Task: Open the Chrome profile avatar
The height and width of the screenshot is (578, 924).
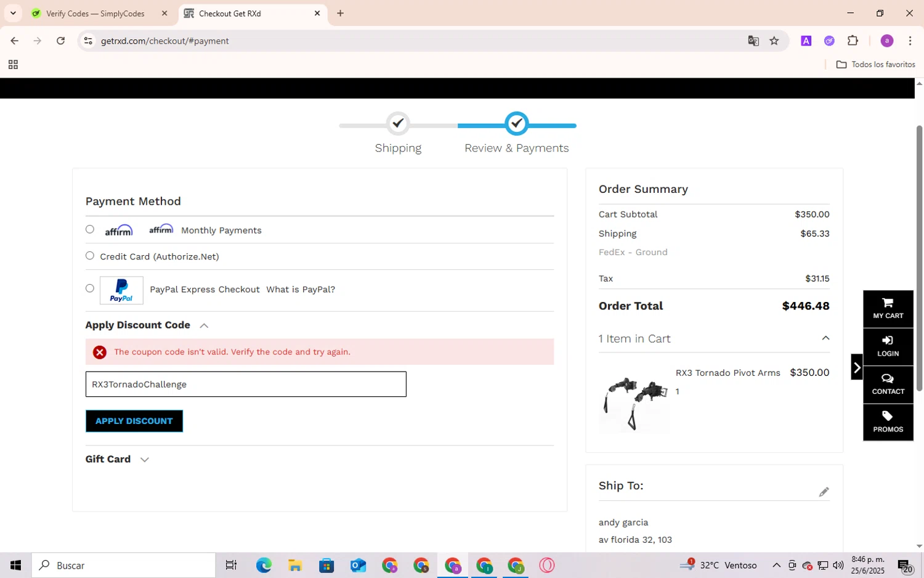Action: [x=887, y=41]
